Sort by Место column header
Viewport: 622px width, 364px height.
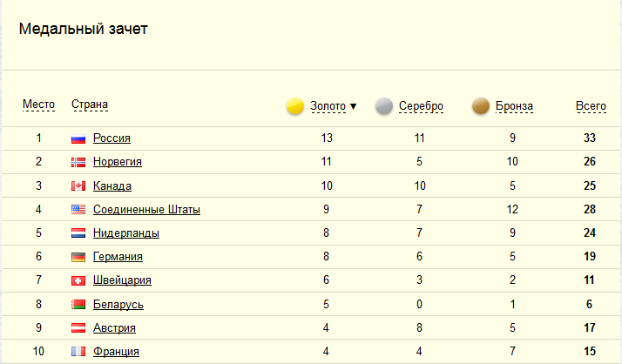tap(38, 105)
